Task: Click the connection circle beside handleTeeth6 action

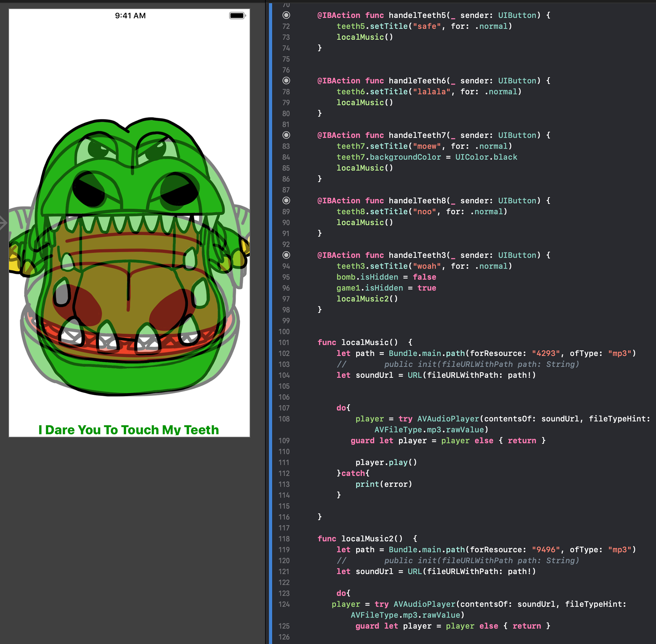Action: coord(286,81)
